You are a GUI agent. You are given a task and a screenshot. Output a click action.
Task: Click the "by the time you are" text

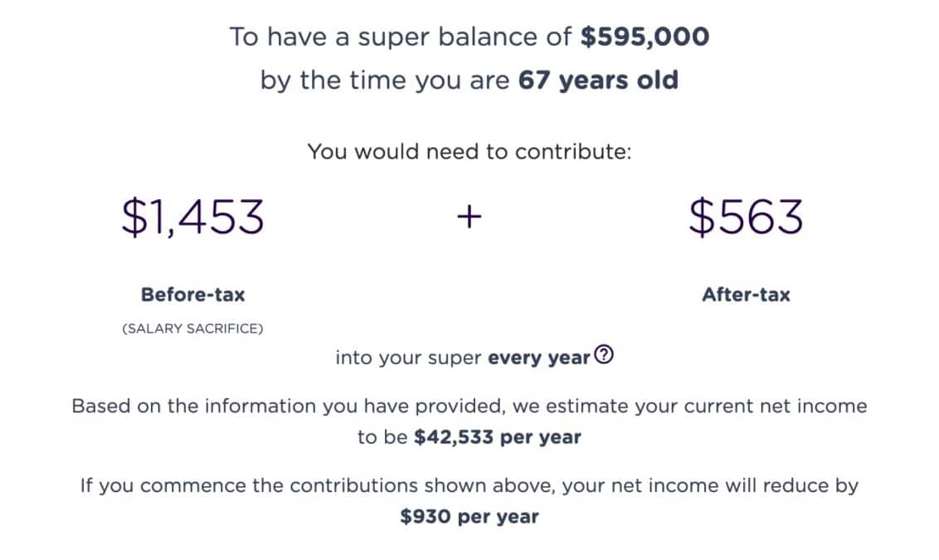tap(386, 80)
